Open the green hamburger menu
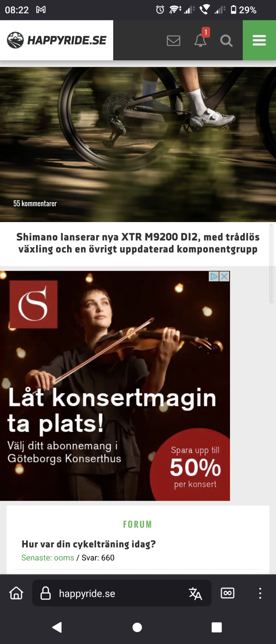Image resolution: width=276 pixels, height=644 pixels. 259,40
